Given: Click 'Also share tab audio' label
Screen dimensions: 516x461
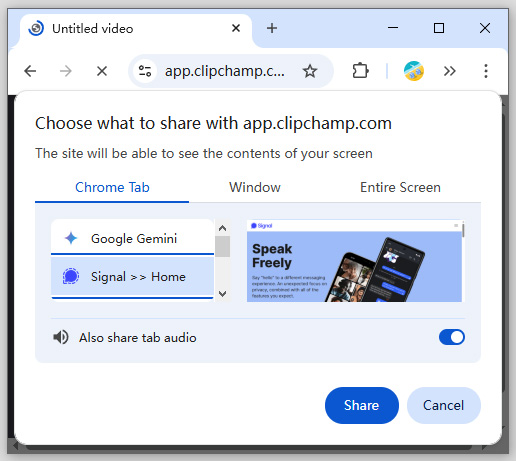Looking at the screenshot, I should click(137, 338).
